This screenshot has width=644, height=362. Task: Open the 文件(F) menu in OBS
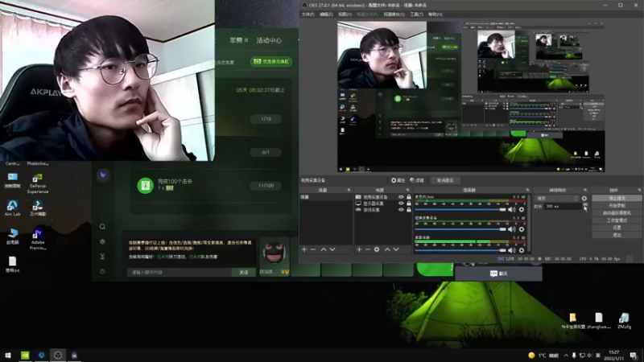(x=308, y=14)
